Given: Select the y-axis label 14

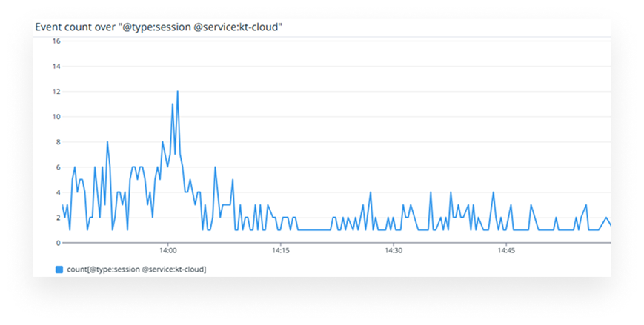Looking at the screenshot, I should 56,67.
